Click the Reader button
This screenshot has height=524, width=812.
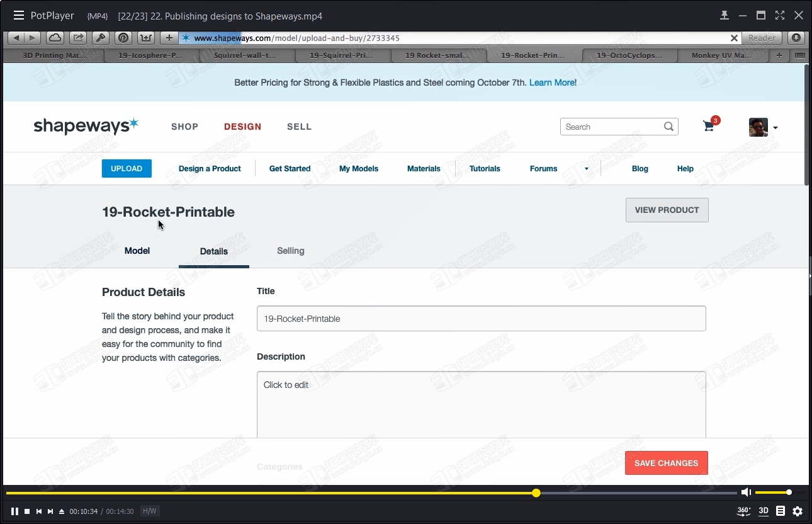click(762, 38)
